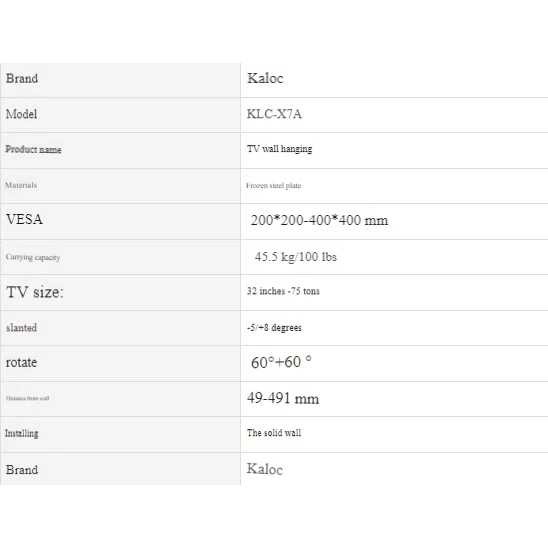
Task: Select the -5/+8 degrees value
Action: point(274,328)
